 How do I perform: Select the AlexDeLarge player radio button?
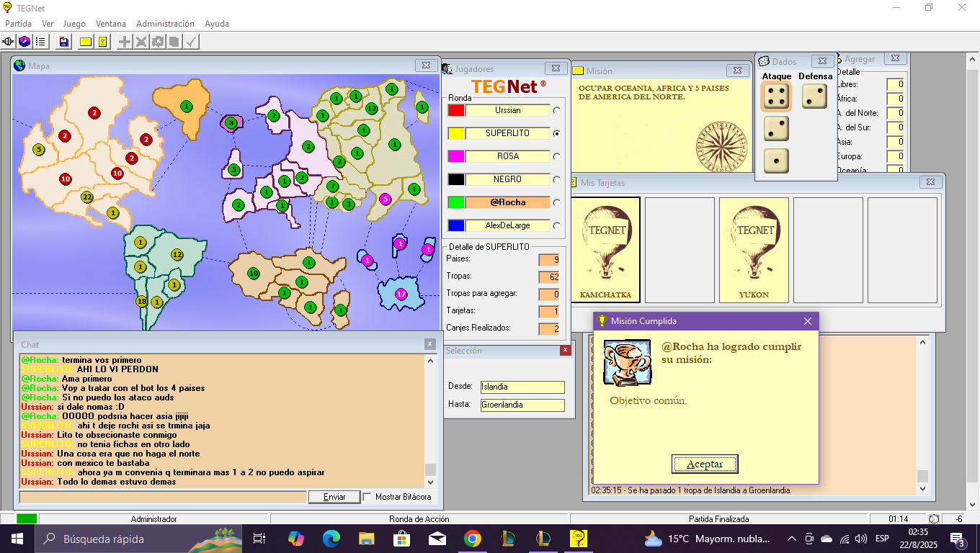[x=556, y=226]
